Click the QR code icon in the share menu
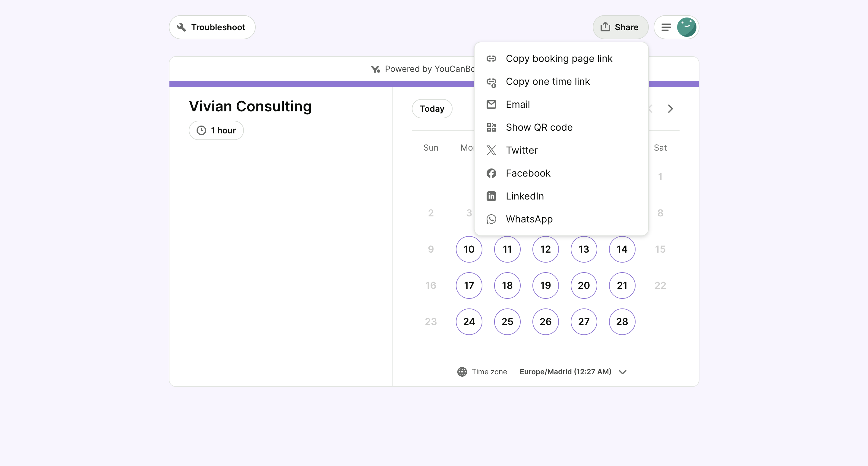 point(492,127)
